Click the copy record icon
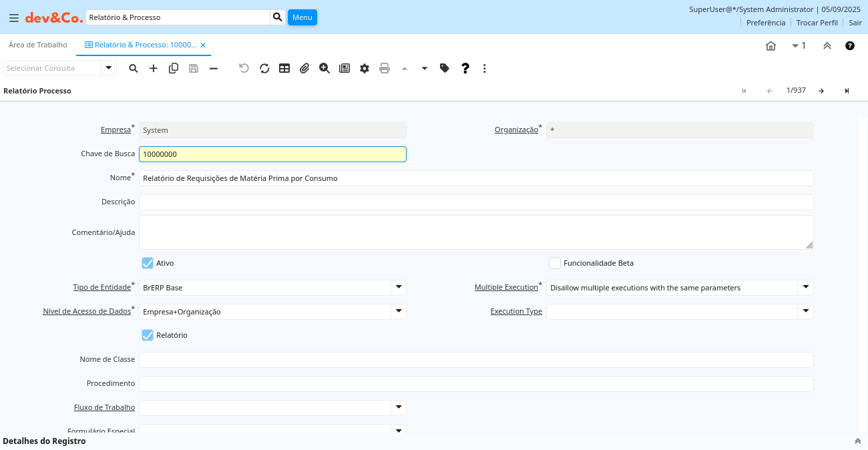The image size is (868, 450). [x=174, y=68]
